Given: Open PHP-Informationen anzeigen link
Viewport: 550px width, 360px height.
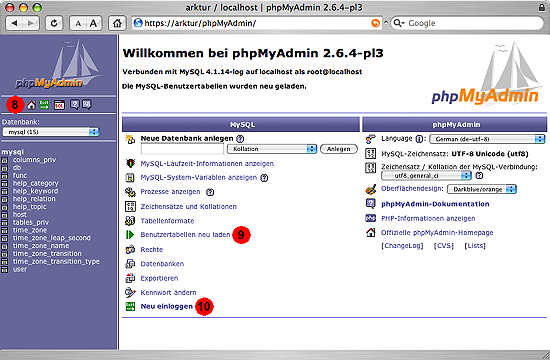Looking at the screenshot, I should pos(428,218).
